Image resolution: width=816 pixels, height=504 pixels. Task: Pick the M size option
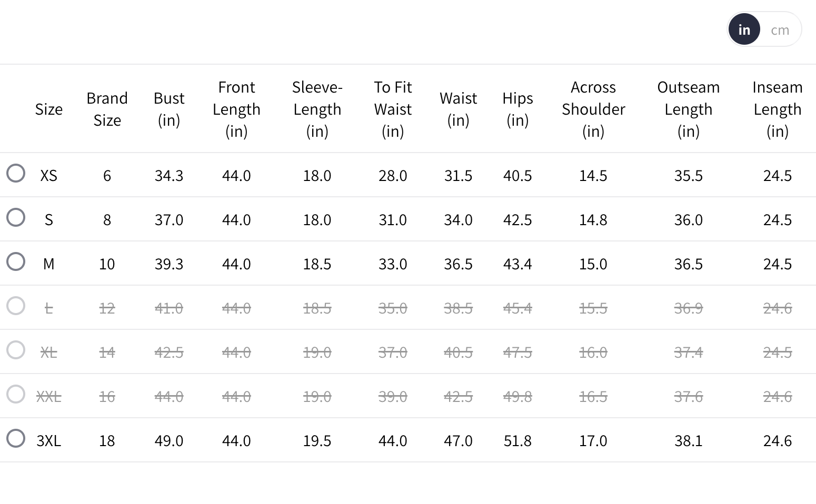click(16, 261)
